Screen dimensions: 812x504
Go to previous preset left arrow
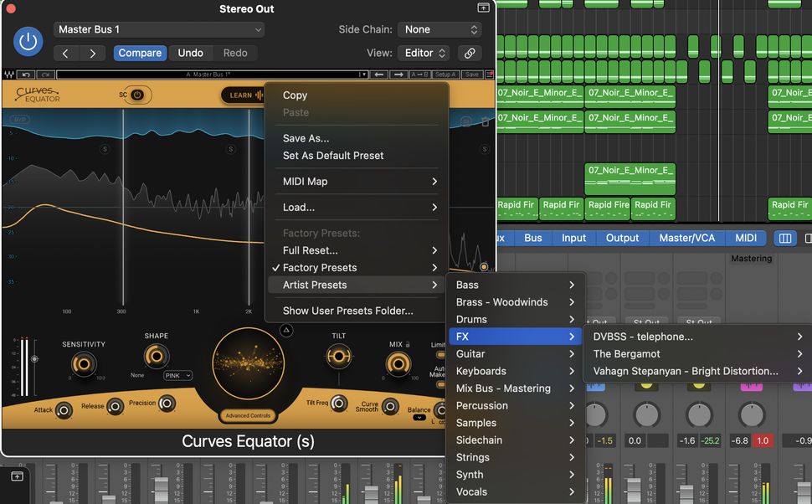pos(378,75)
